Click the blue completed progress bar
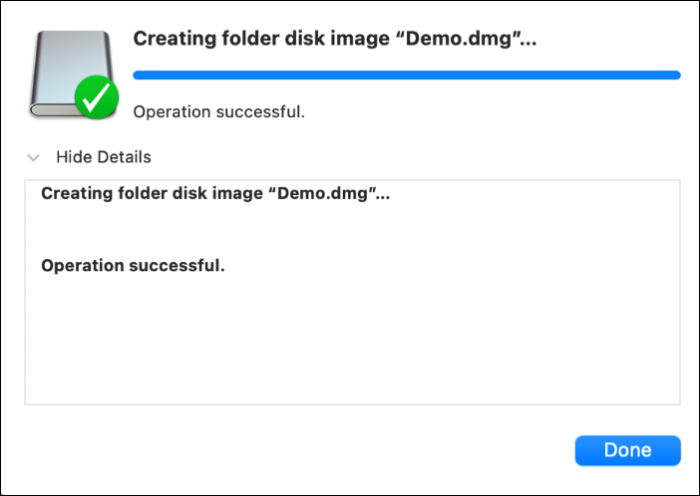Viewport: 700px width, 496px height. [x=406, y=74]
